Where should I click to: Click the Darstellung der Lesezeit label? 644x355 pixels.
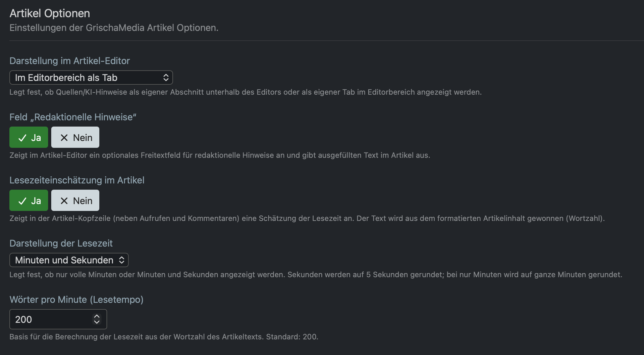pos(61,243)
